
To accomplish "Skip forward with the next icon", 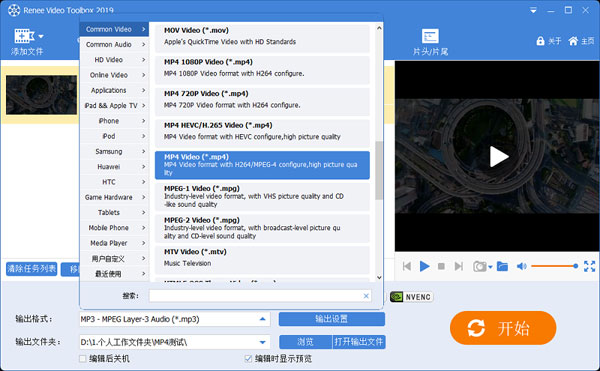I will pos(458,266).
